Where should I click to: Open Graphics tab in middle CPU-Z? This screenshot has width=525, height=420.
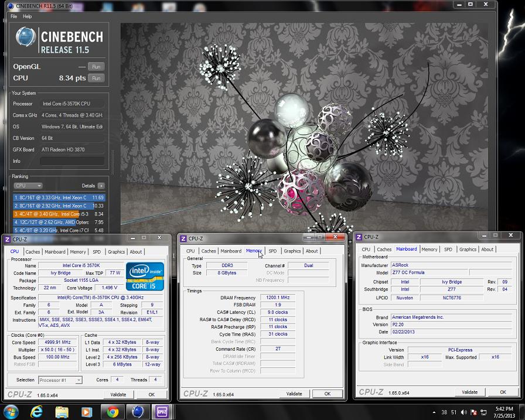pyautogui.click(x=292, y=251)
